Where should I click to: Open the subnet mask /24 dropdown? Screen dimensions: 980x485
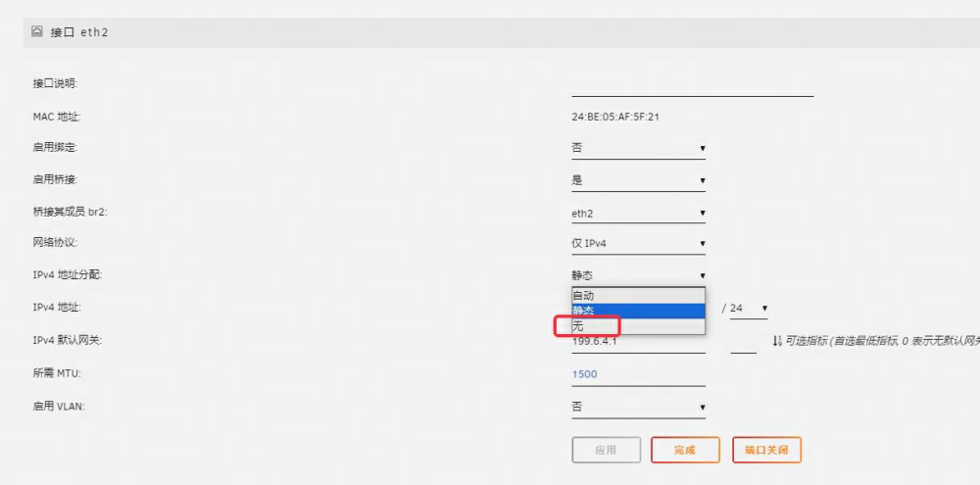(x=749, y=308)
